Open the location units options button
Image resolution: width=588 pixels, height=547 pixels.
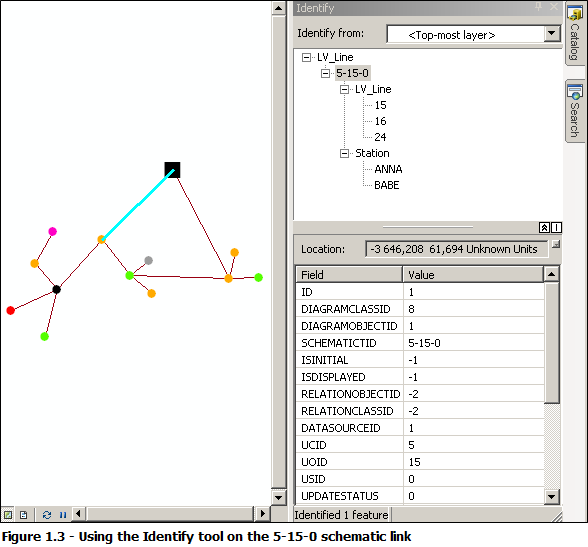556,244
